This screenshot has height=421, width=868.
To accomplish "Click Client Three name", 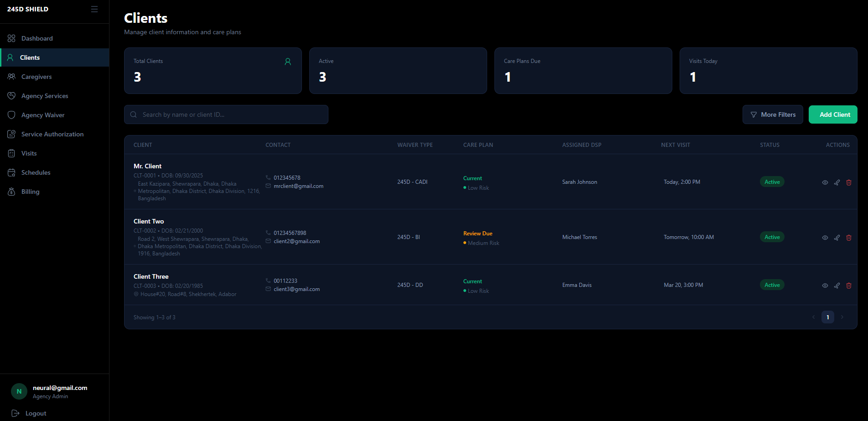I will (x=151, y=276).
